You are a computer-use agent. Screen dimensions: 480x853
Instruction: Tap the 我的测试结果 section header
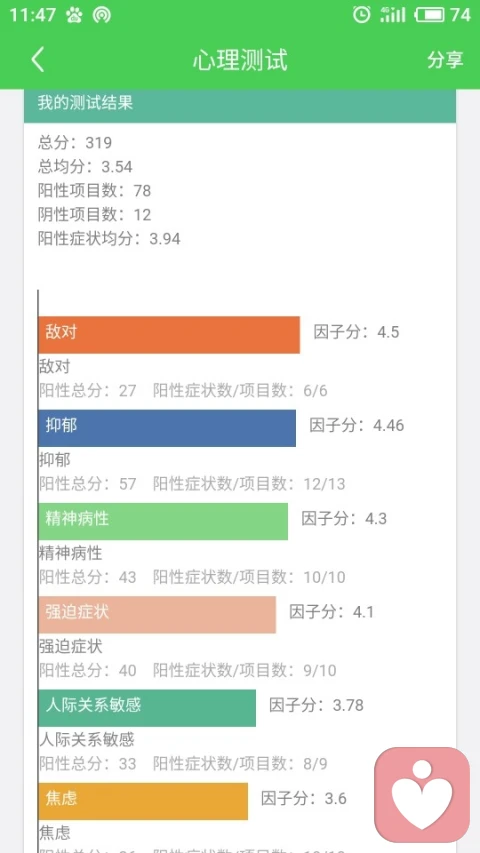tap(239, 103)
